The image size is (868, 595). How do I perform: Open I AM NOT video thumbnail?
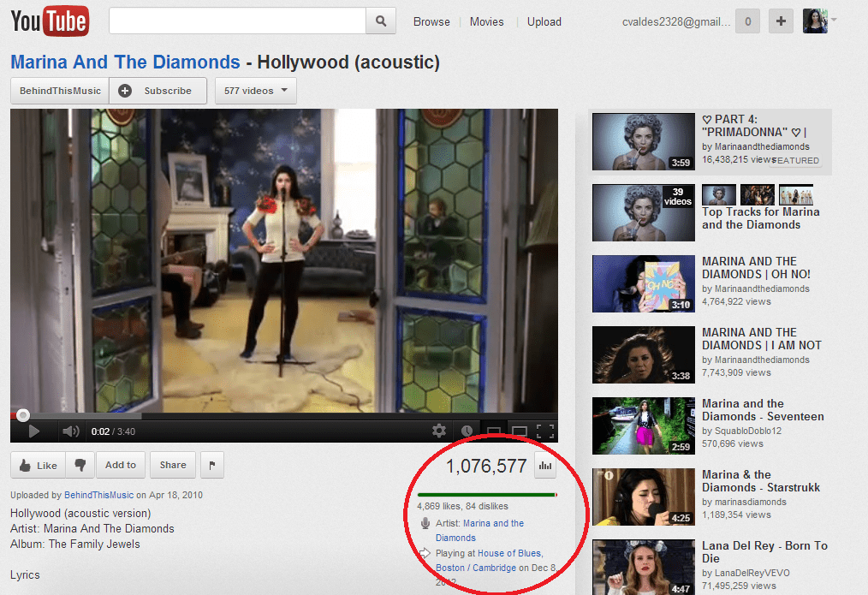(x=643, y=354)
